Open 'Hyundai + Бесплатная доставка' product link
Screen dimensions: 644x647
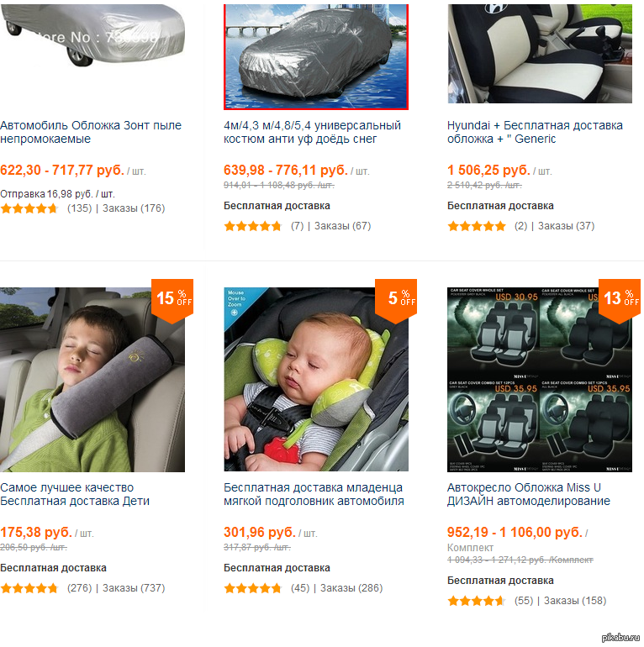click(535, 132)
